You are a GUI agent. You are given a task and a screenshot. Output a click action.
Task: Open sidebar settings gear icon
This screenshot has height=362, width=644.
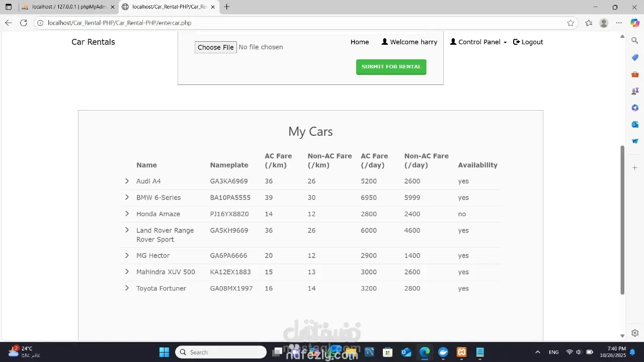pyautogui.click(x=635, y=333)
